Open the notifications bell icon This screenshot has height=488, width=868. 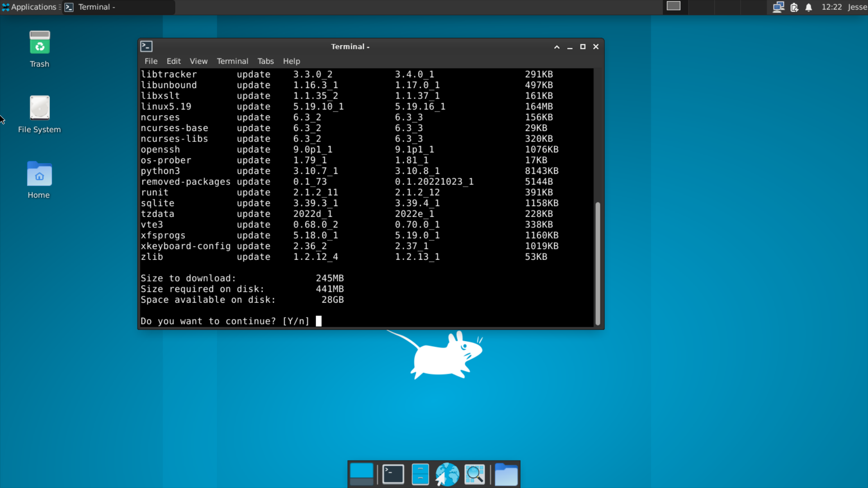click(x=809, y=7)
